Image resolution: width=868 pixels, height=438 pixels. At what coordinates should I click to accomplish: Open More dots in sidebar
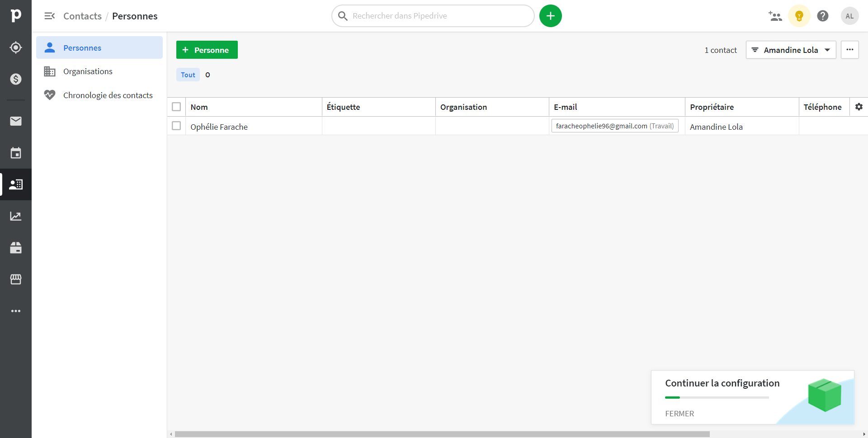16,311
